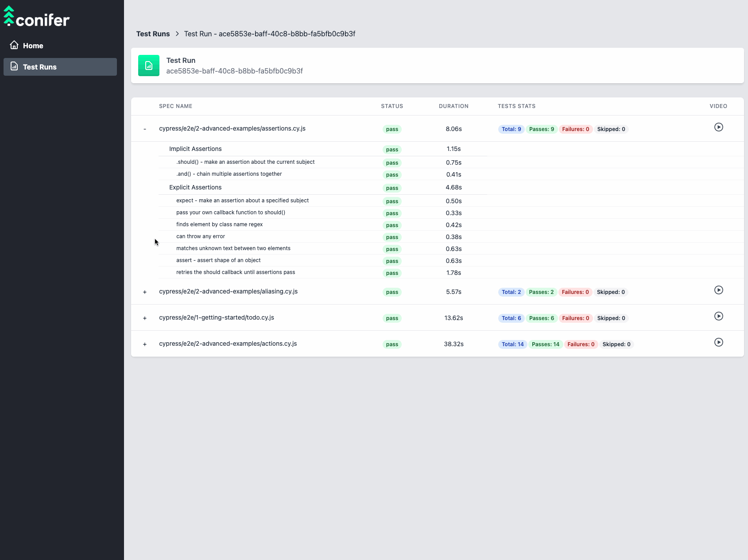
Task: Click the 'can throw any error' test
Action: point(201,236)
